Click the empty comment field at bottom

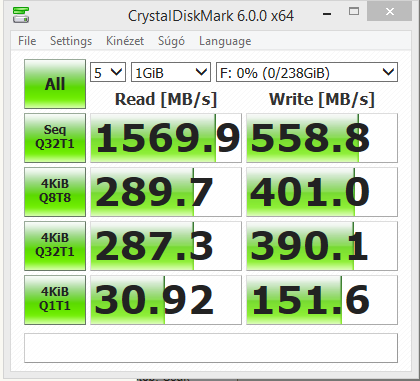(x=211, y=348)
